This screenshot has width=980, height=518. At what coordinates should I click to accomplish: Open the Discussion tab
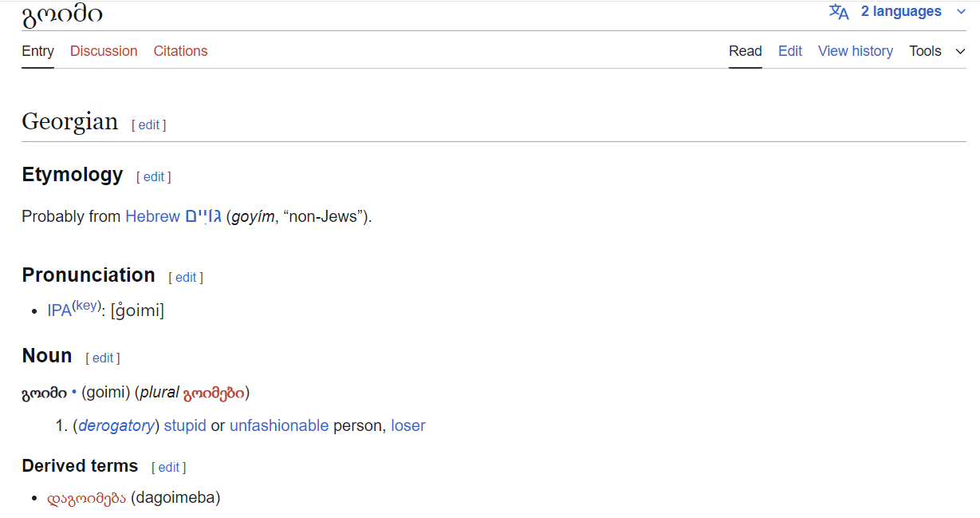104,51
